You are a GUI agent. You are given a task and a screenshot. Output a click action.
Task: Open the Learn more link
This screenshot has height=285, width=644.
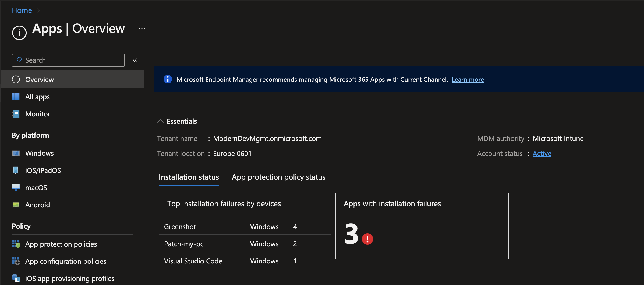468,80
